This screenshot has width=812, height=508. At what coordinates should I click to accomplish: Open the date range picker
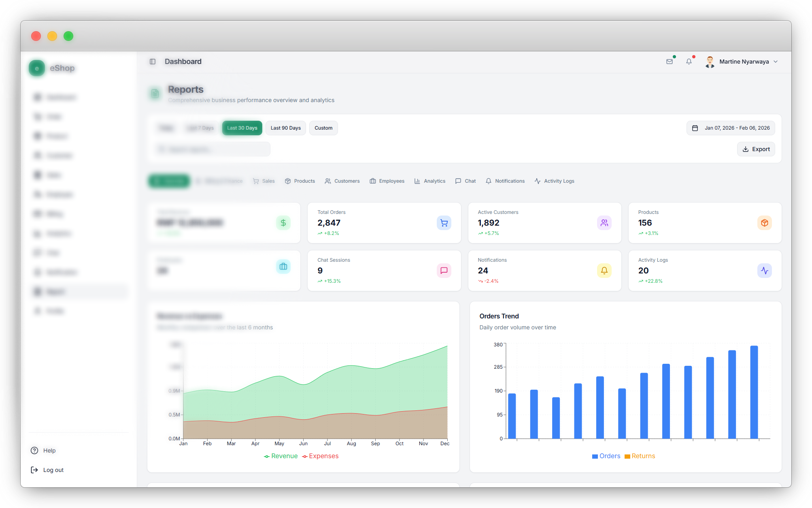pos(731,128)
